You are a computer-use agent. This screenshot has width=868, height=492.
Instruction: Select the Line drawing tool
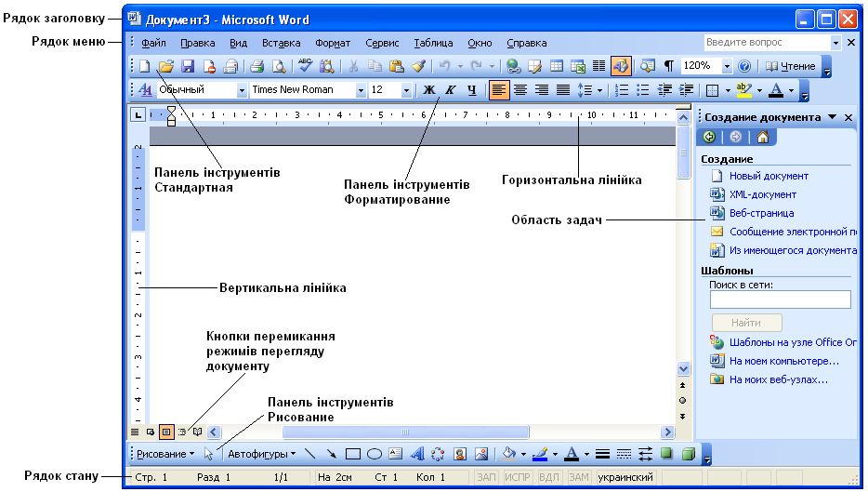coord(310,454)
